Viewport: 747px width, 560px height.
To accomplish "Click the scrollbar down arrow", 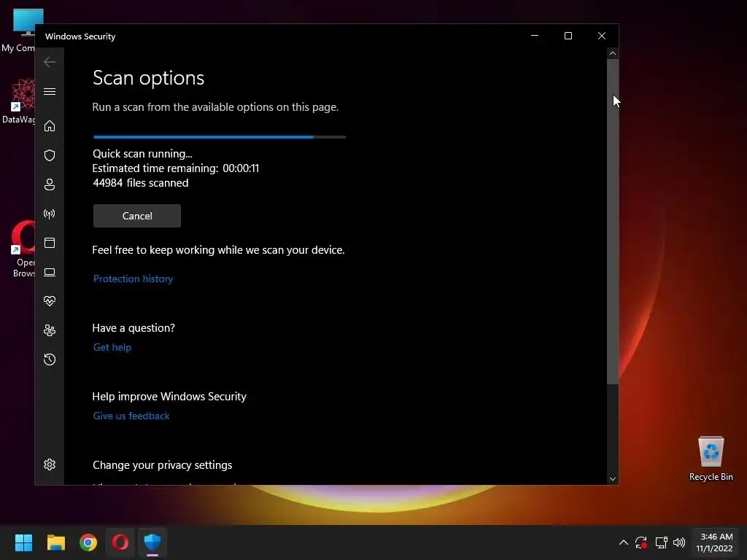I will pos(613,479).
